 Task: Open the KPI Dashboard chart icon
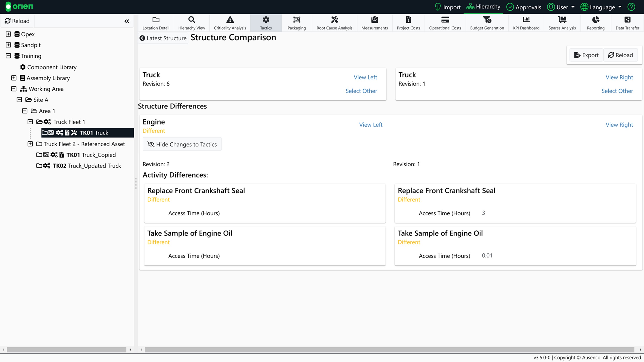[x=526, y=20]
